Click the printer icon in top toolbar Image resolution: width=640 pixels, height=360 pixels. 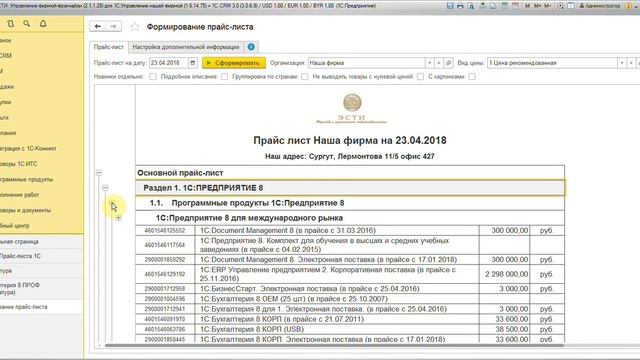click(460, 6)
